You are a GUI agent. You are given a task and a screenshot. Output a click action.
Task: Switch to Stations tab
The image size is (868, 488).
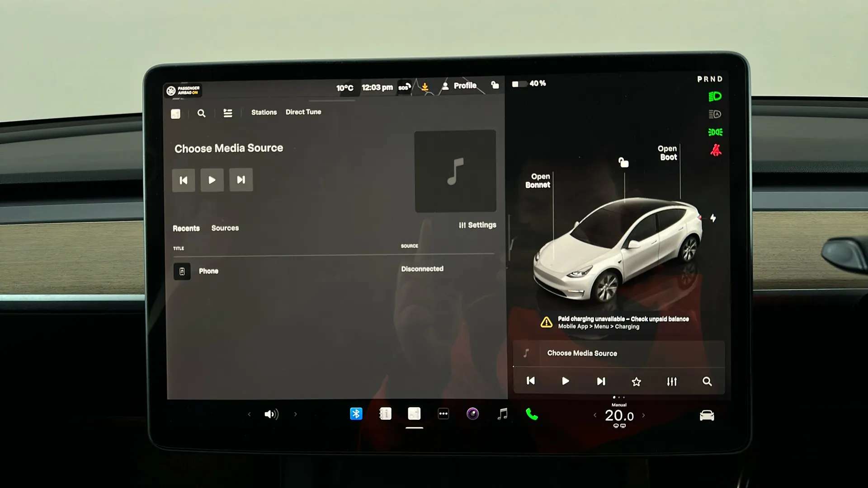(x=264, y=112)
